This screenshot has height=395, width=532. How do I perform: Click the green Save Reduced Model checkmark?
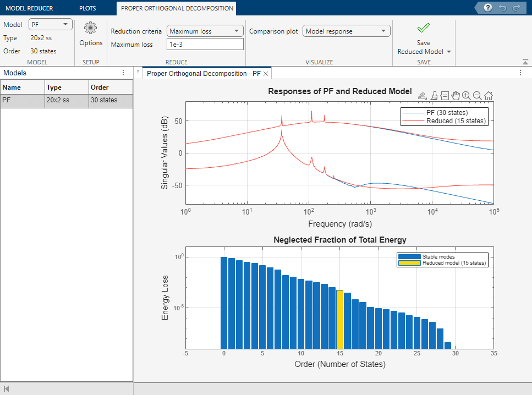pyautogui.click(x=424, y=28)
